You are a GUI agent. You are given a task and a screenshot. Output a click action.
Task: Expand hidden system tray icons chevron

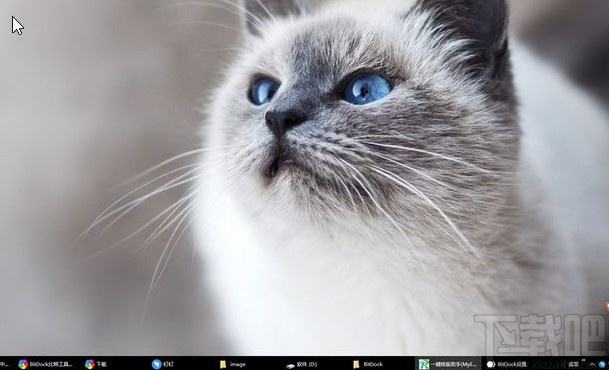point(592,365)
